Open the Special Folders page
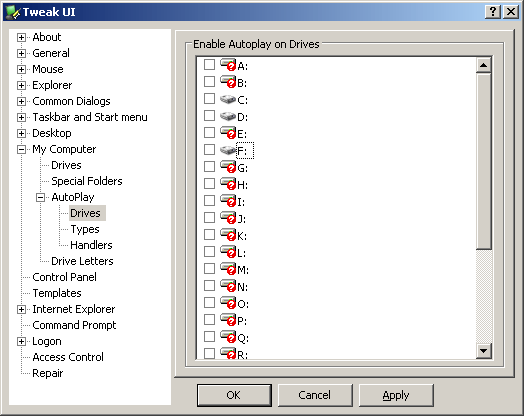Viewport: 524px width, 416px height. [87, 181]
